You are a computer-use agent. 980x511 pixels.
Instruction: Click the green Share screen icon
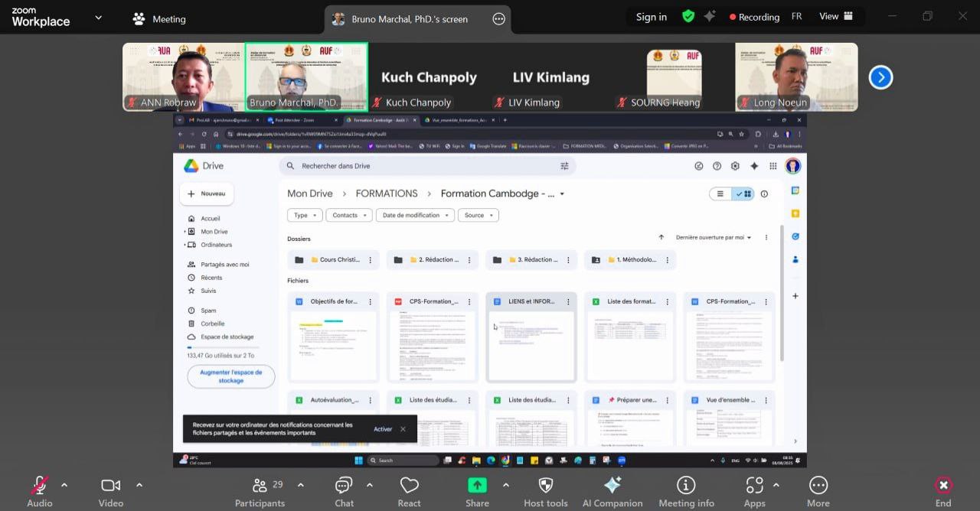[477, 486]
